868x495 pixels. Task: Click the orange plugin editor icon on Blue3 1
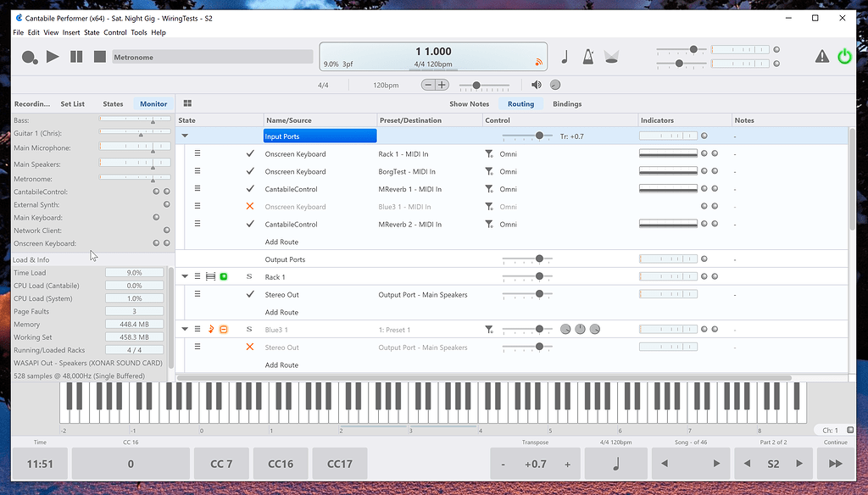tap(211, 330)
